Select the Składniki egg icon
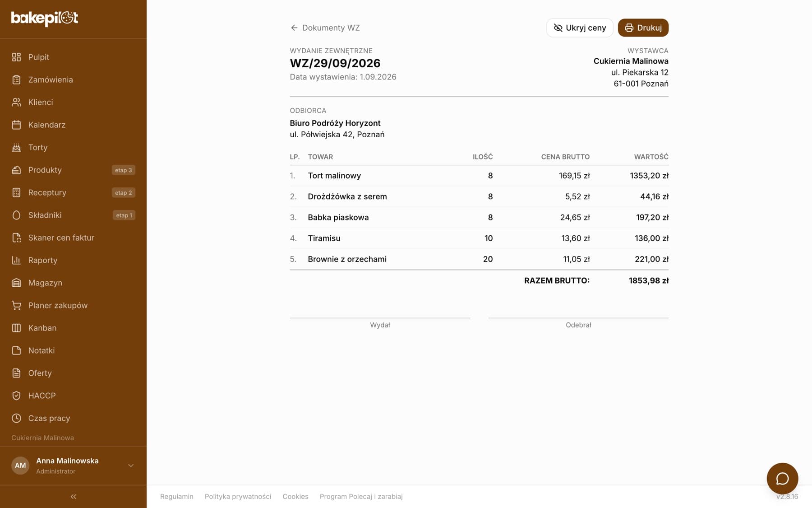This screenshot has height=508, width=812. pyautogui.click(x=16, y=215)
